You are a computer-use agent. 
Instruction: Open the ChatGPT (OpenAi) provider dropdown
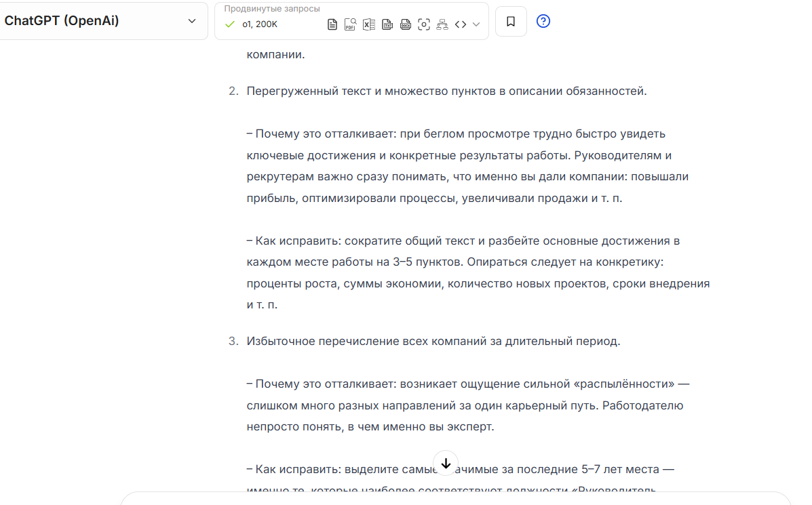102,21
